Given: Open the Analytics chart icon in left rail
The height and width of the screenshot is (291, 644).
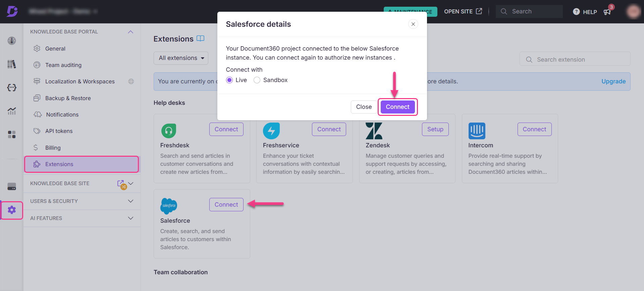Looking at the screenshot, I should click(x=12, y=111).
